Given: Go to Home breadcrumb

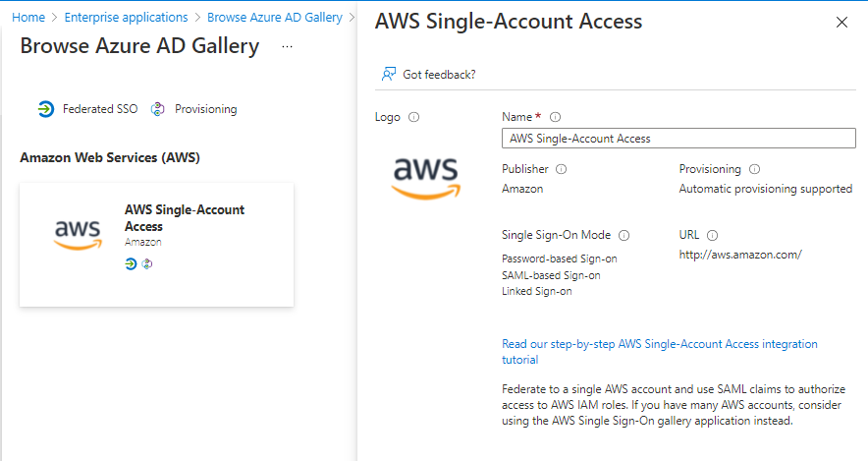Looking at the screenshot, I should [x=27, y=17].
